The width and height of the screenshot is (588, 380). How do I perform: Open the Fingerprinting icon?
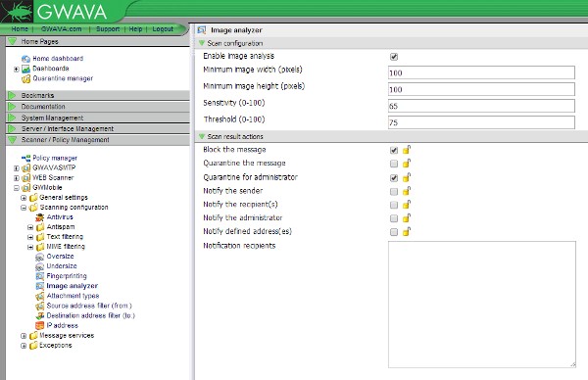[40, 276]
